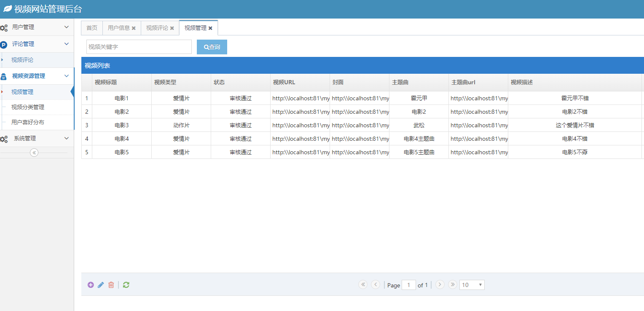
Task: Open the page size dropdown
Action: coord(472,285)
